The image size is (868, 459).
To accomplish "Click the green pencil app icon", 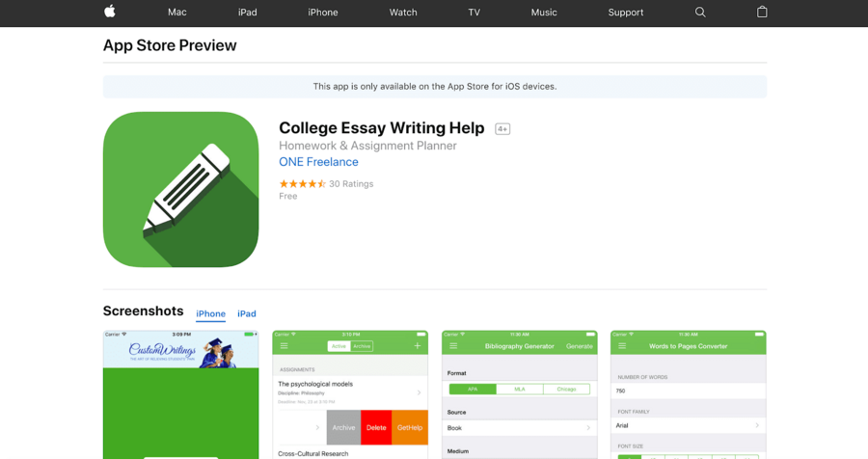I will click(180, 189).
